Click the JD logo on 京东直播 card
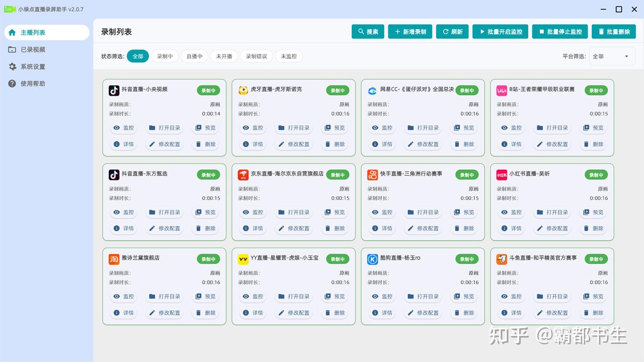644x362 pixels. [243, 175]
